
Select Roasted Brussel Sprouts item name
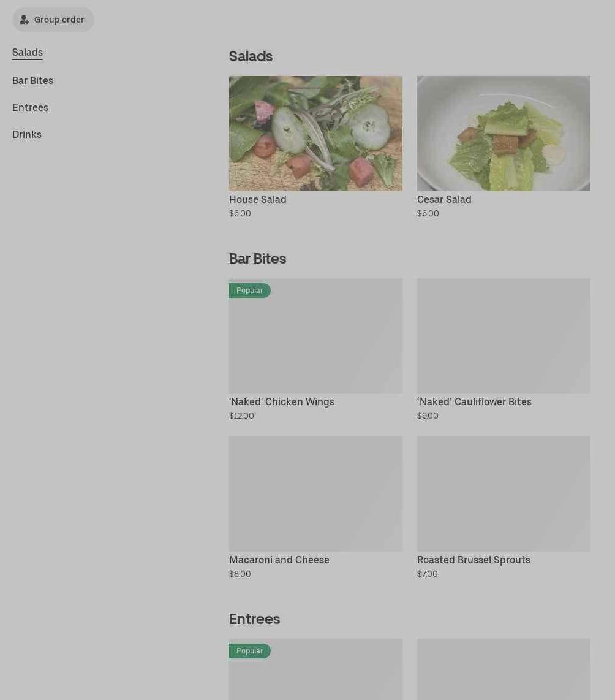click(x=474, y=560)
